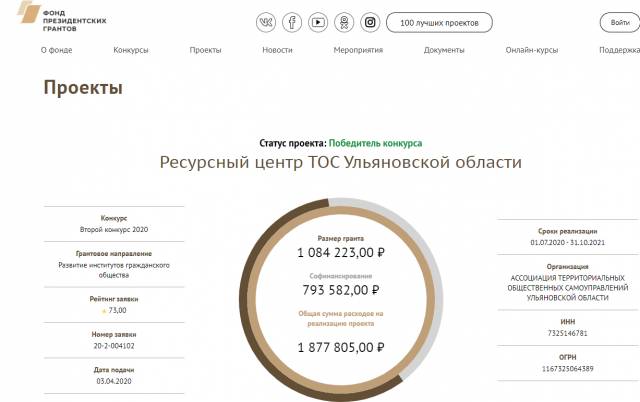Click the «Размер гранта» label

point(341,238)
